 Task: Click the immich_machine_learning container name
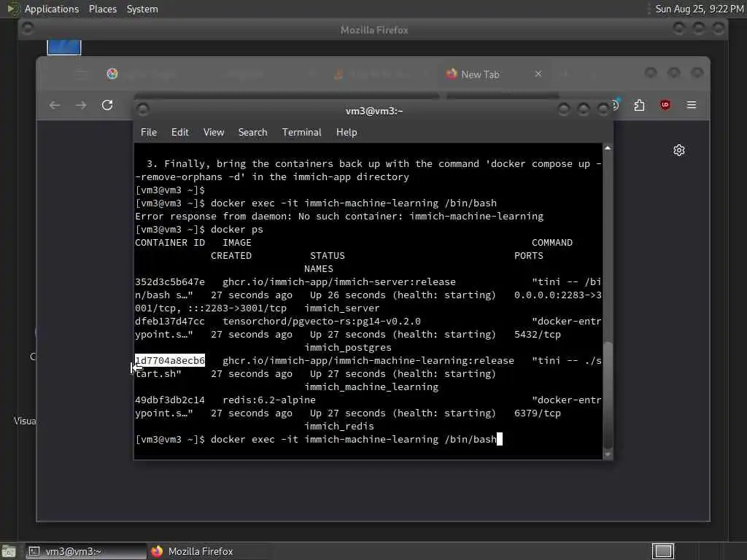click(x=371, y=387)
